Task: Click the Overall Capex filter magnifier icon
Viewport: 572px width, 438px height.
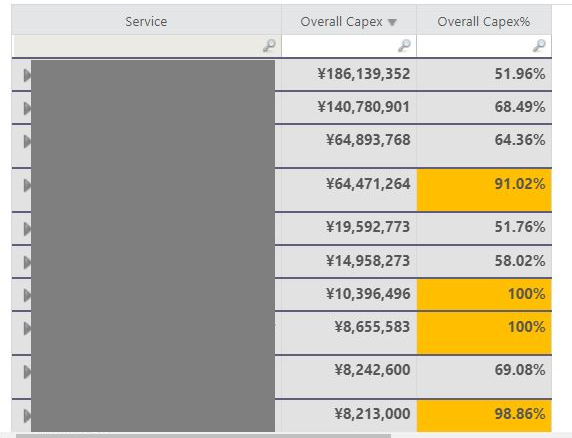Action: (404, 46)
